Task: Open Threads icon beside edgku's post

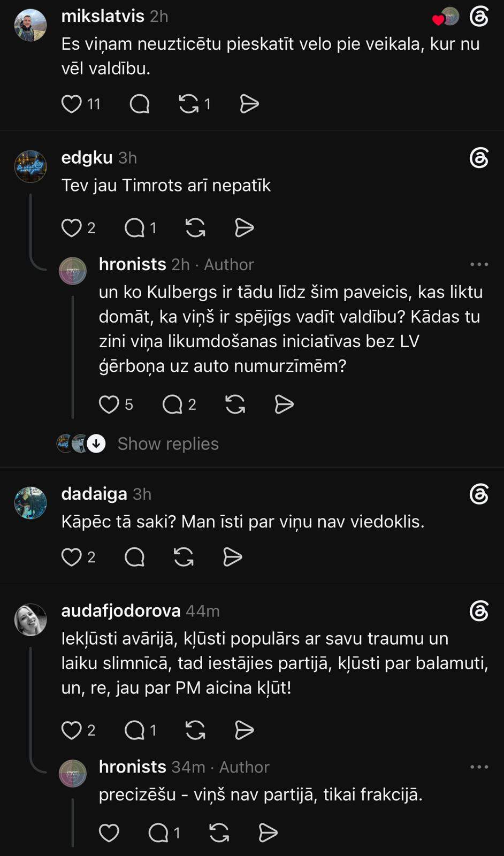Action: 479,158
